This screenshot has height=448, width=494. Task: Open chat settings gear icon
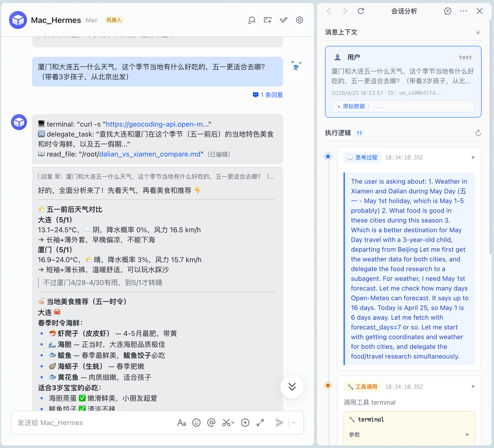point(299,20)
